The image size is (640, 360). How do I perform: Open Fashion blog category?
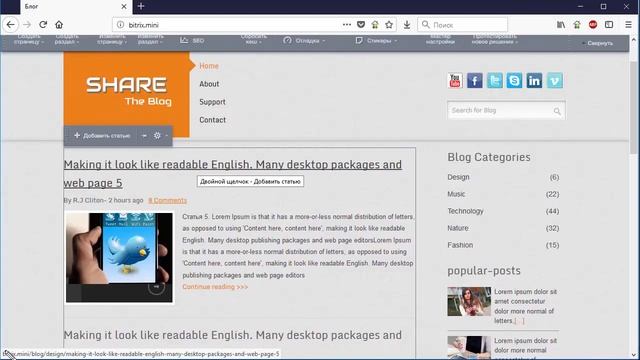[460, 245]
